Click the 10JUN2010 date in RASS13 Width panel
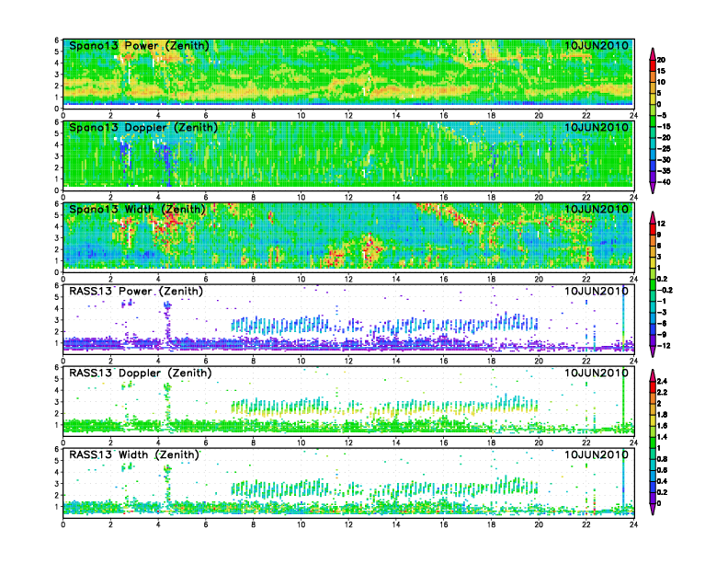Image resolution: width=728 pixels, height=563 pixels. tap(597, 454)
